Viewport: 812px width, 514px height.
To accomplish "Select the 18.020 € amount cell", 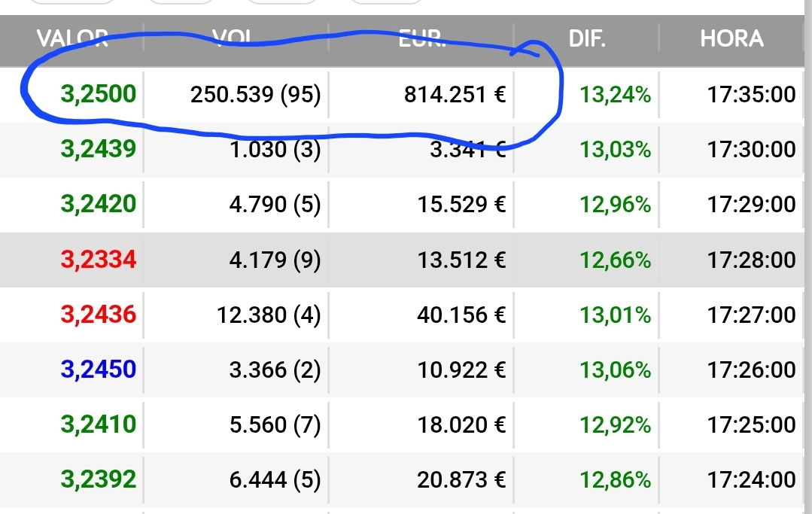I will coord(461,424).
